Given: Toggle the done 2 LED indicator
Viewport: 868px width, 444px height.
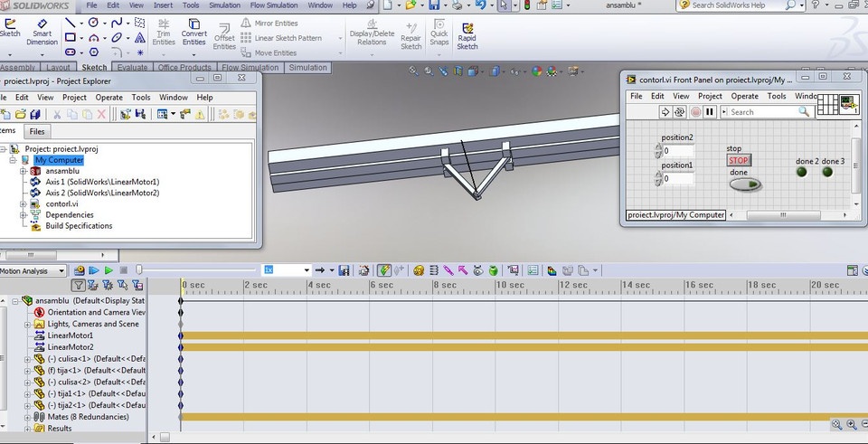Looking at the screenshot, I should [801, 172].
